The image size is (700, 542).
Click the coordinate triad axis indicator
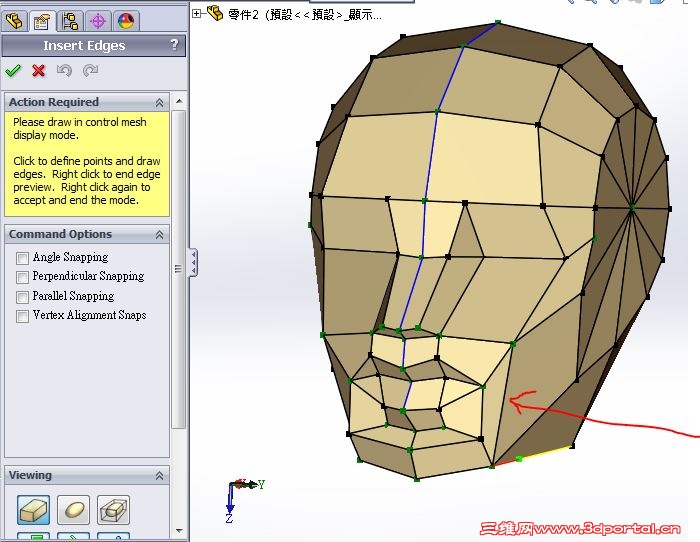[x=243, y=500]
